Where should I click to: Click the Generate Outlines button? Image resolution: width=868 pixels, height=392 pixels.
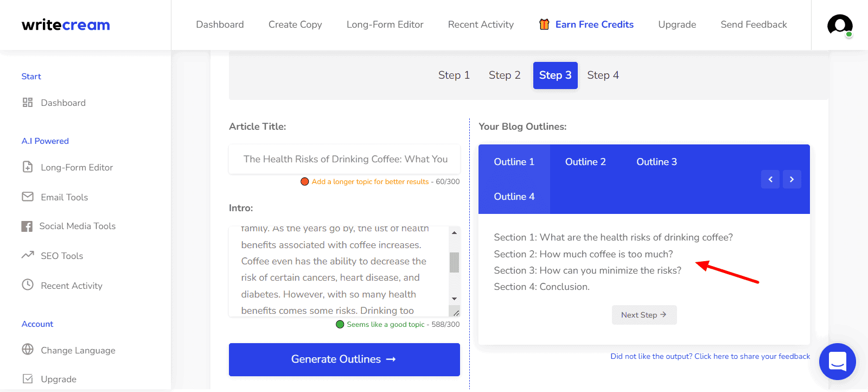(x=344, y=359)
